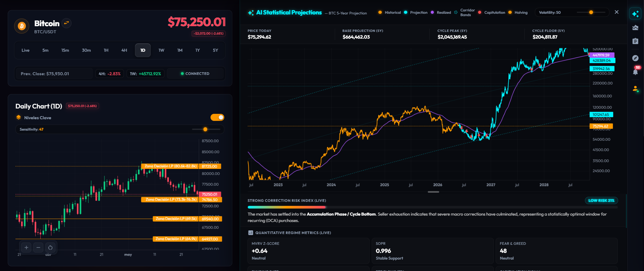Click the Zona Decisión LP (69.5k) label
The image size is (644, 271).
pyautogui.click(x=176, y=219)
